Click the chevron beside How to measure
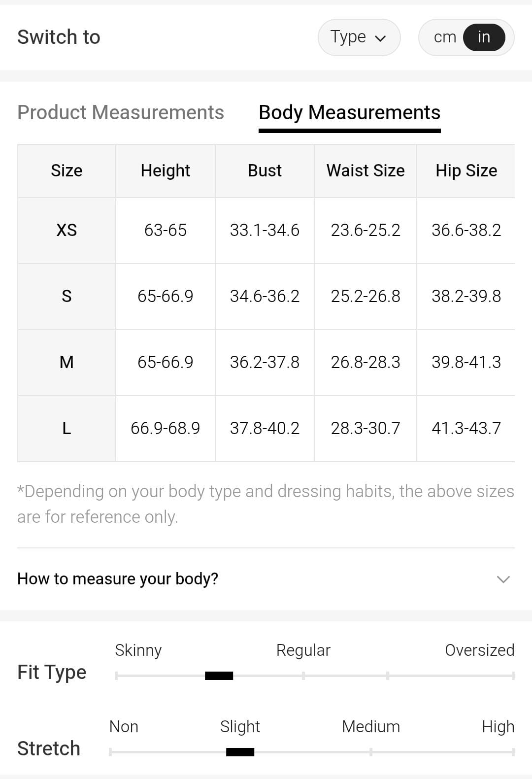This screenshot has width=532, height=779. tap(503, 579)
